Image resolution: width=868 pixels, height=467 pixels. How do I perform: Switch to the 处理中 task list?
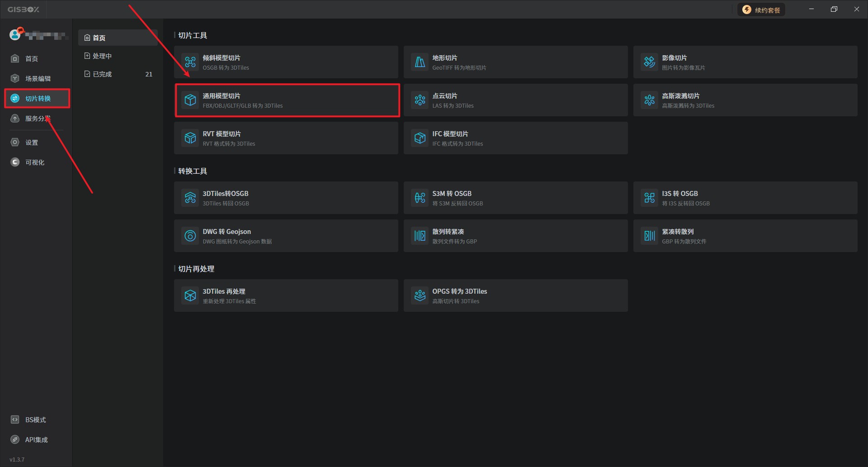(102, 56)
